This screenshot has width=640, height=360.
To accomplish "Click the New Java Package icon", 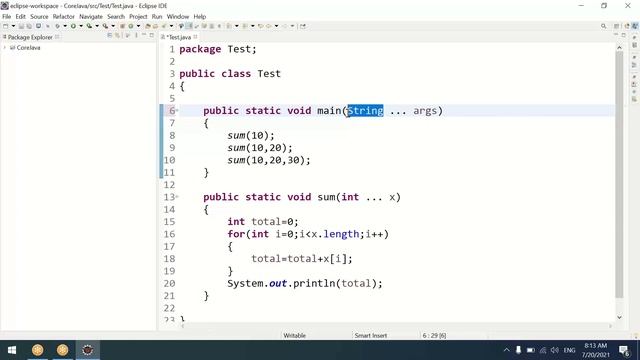I will tap(122, 26).
